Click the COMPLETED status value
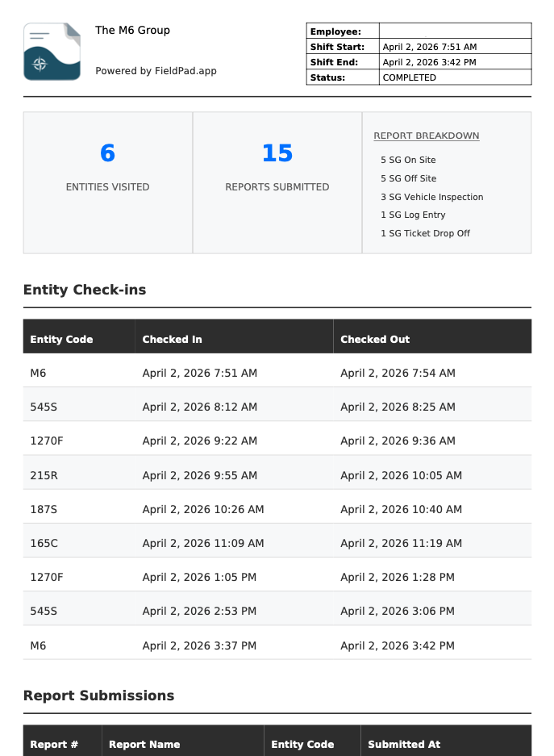The height and width of the screenshot is (756, 554). (x=409, y=78)
